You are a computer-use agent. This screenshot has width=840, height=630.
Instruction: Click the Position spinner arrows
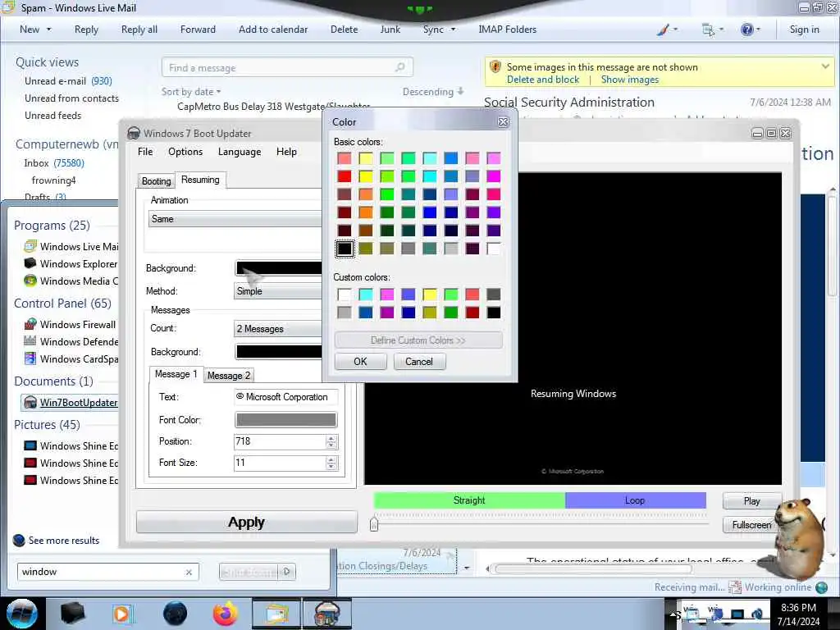tap(331, 441)
